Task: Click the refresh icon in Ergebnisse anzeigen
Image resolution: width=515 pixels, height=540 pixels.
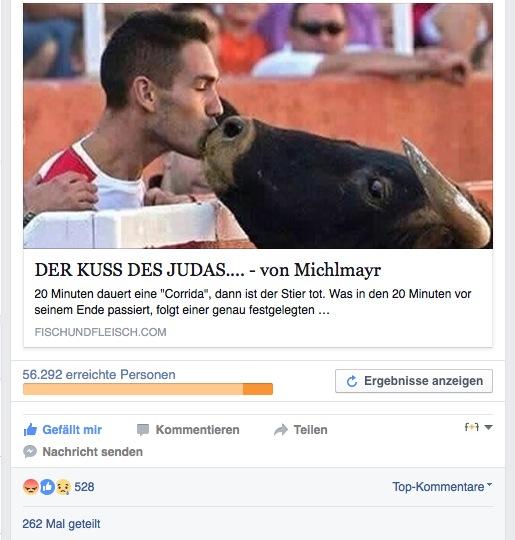Action: [351, 381]
